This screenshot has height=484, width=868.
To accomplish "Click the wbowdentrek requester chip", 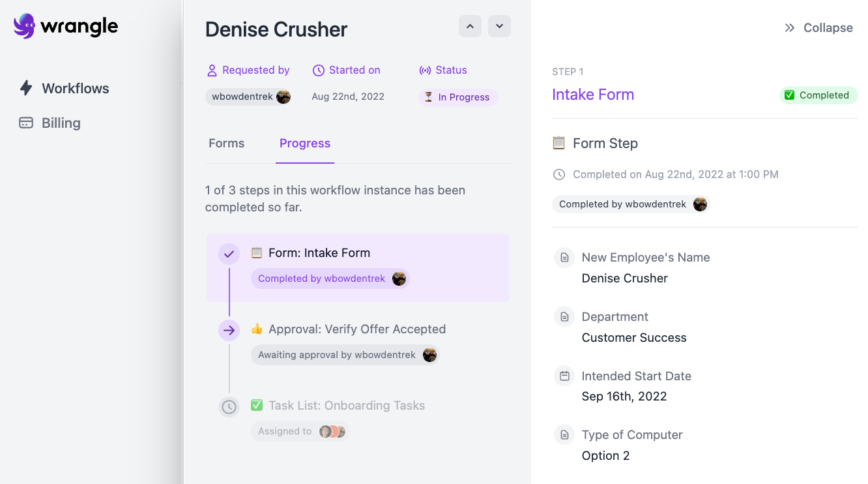I will click(248, 97).
